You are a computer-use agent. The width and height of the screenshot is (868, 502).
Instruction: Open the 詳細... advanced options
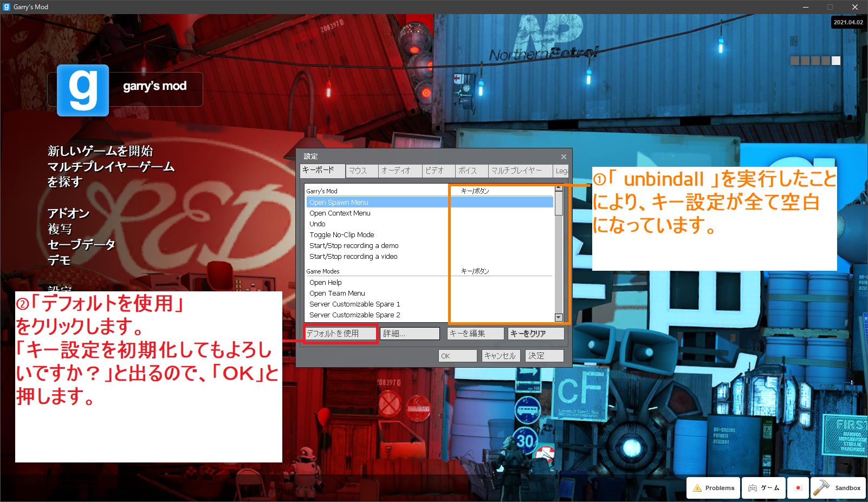(x=410, y=334)
